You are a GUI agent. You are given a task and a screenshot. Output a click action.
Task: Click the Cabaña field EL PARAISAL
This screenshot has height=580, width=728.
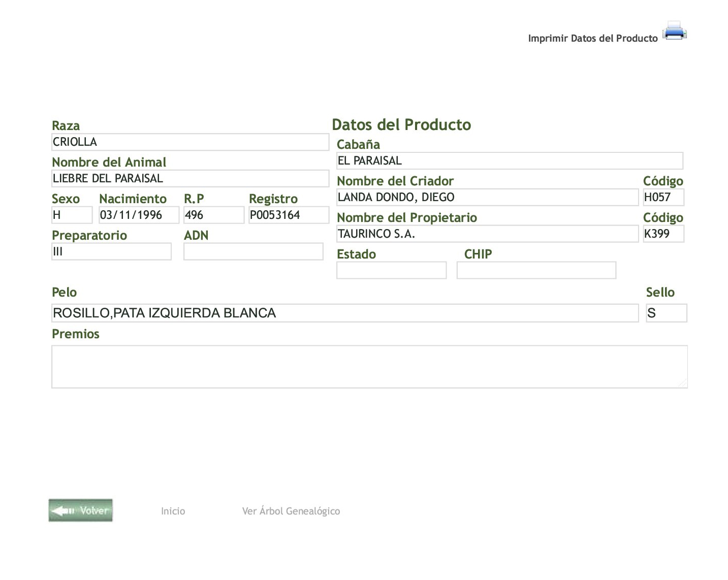click(x=510, y=161)
